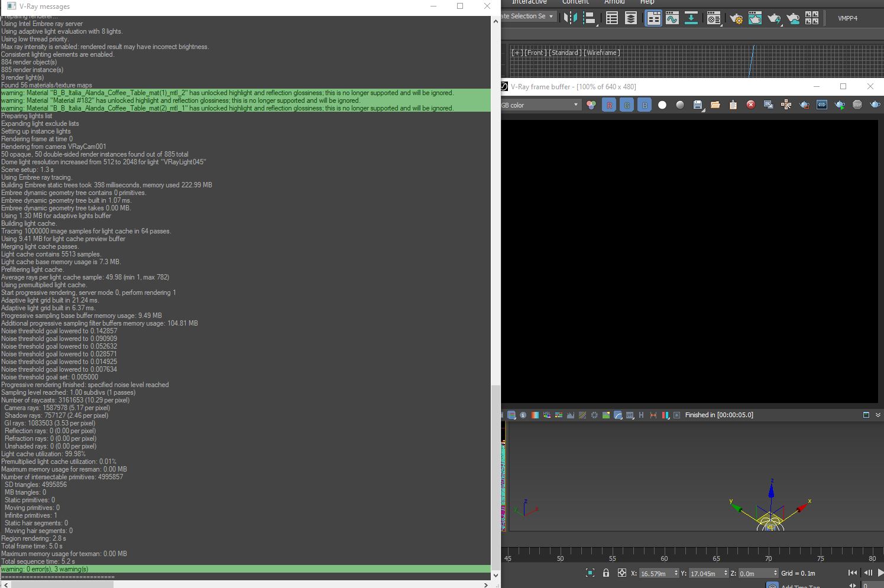The image size is (884, 588).
Task: Toggle the Scene Explorer icon
Action: [x=612, y=18]
